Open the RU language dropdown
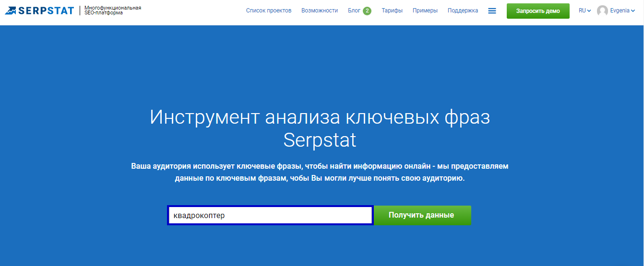This screenshot has width=644, height=266. coord(584,11)
